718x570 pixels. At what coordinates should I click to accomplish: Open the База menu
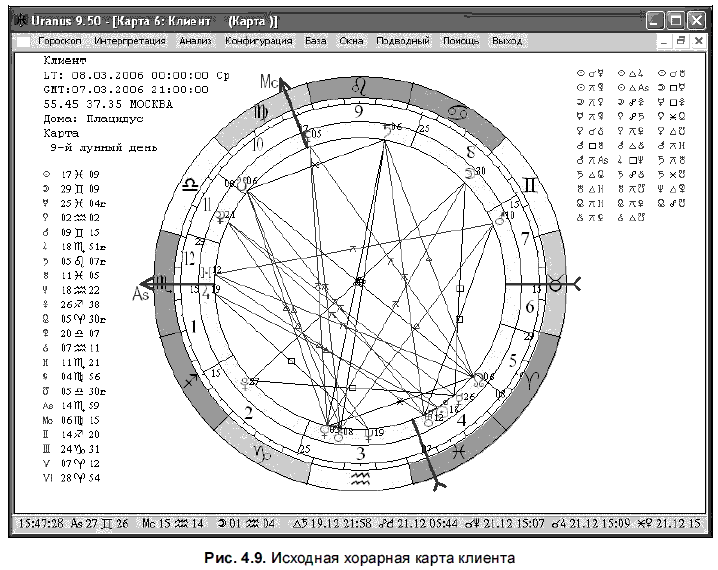(316, 41)
